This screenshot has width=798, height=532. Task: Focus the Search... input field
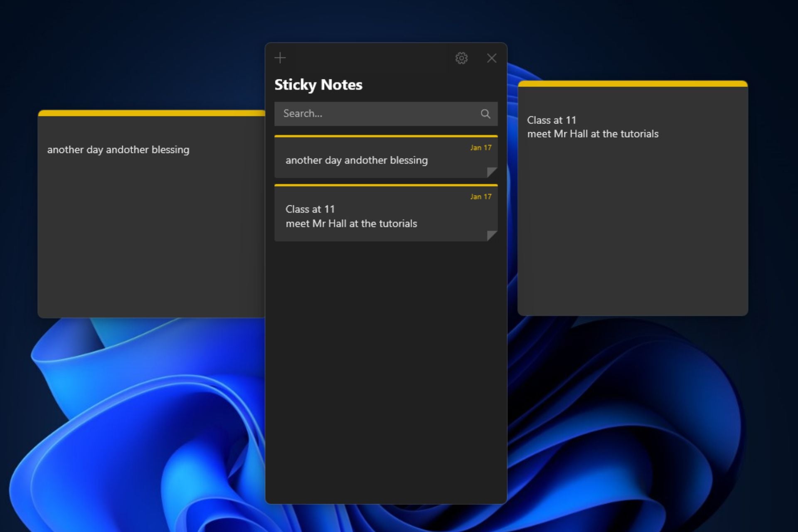374,114
